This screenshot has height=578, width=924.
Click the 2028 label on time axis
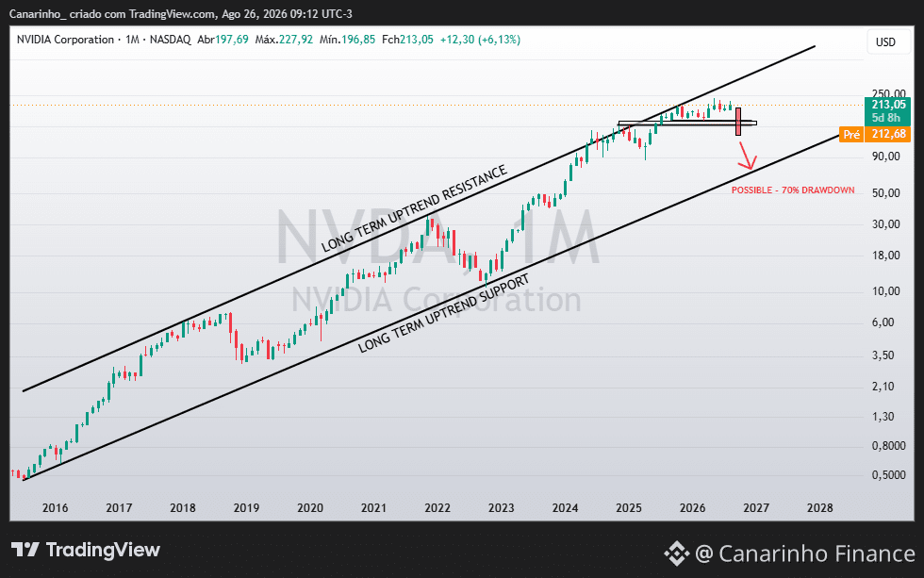point(819,508)
